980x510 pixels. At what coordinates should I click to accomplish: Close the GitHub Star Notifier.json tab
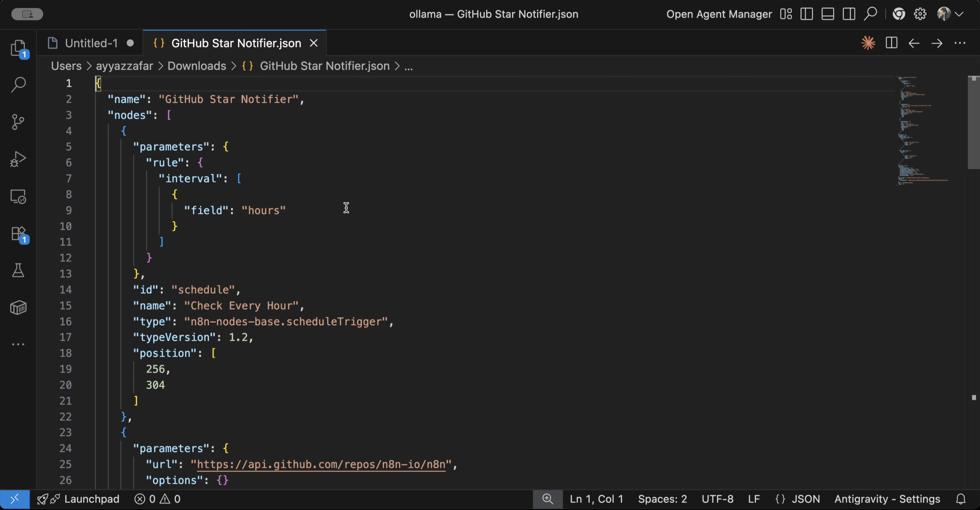tap(313, 43)
